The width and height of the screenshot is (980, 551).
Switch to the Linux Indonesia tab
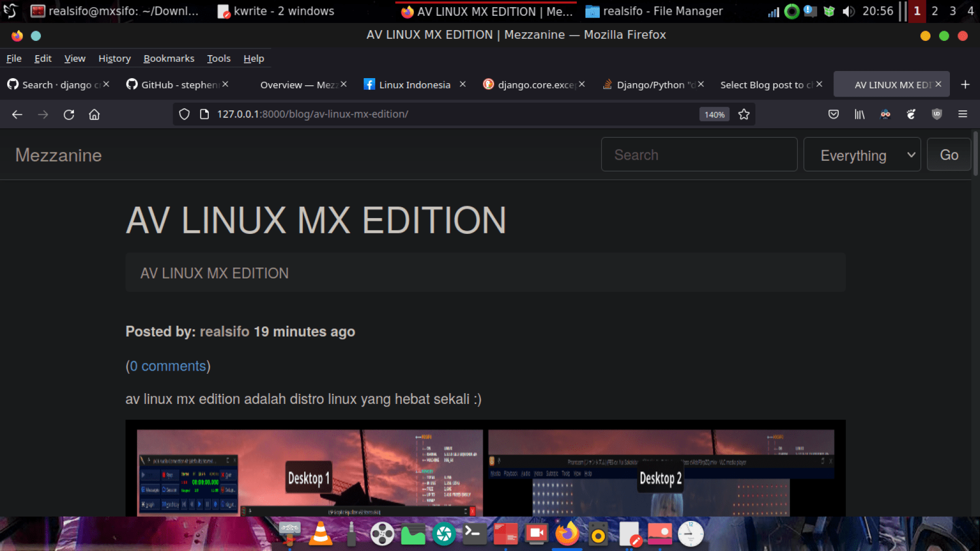coord(414,85)
